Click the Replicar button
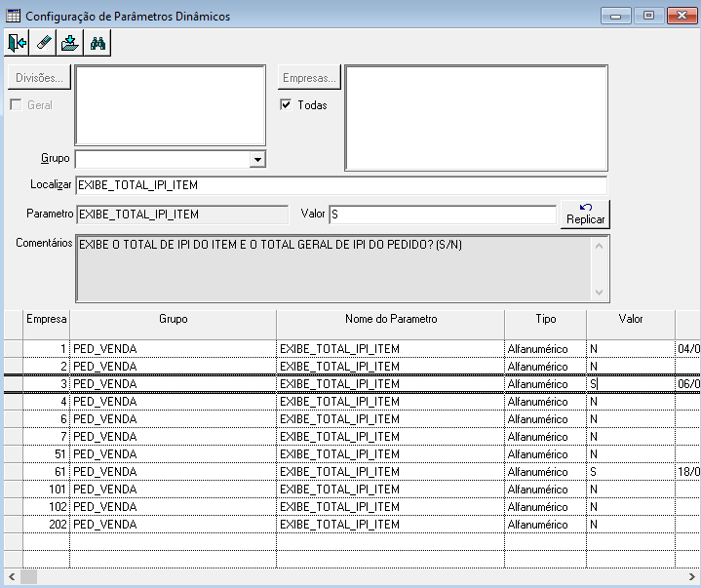Screen dimensions: 701x588 [x=585, y=215]
